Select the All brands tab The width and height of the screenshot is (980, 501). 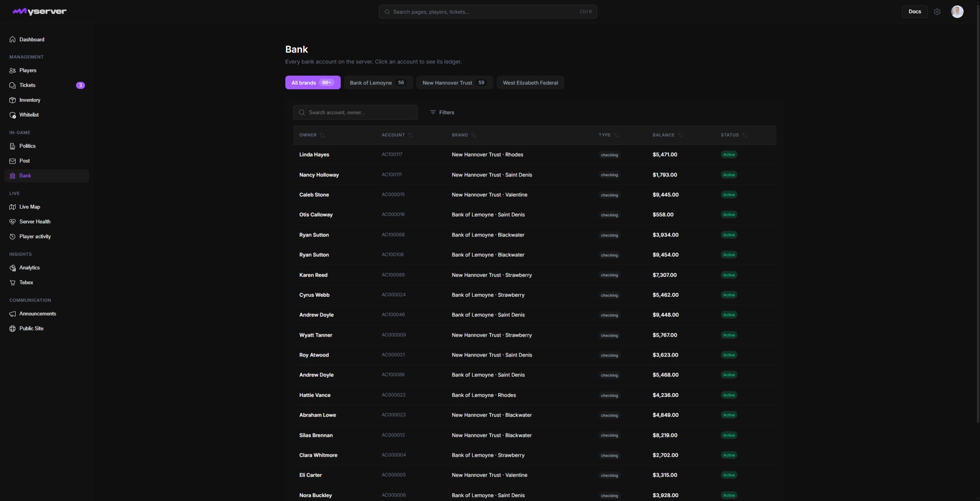(x=313, y=83)
